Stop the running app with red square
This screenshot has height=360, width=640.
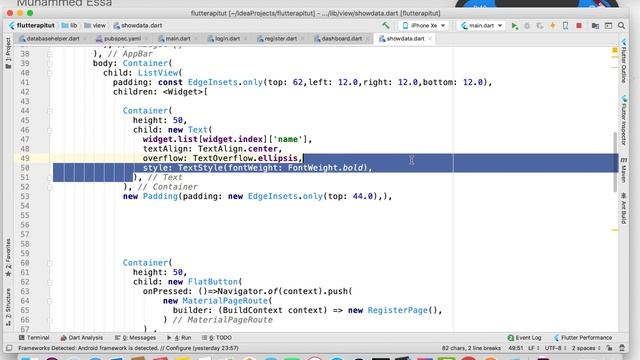click(x=579, y=26)
